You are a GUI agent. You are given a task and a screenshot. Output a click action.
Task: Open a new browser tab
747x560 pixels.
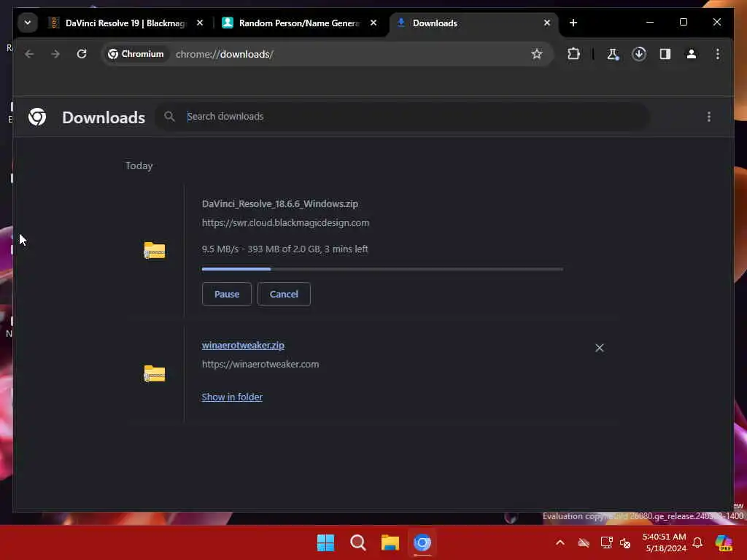pyautogui.click(x=573, y=23)
